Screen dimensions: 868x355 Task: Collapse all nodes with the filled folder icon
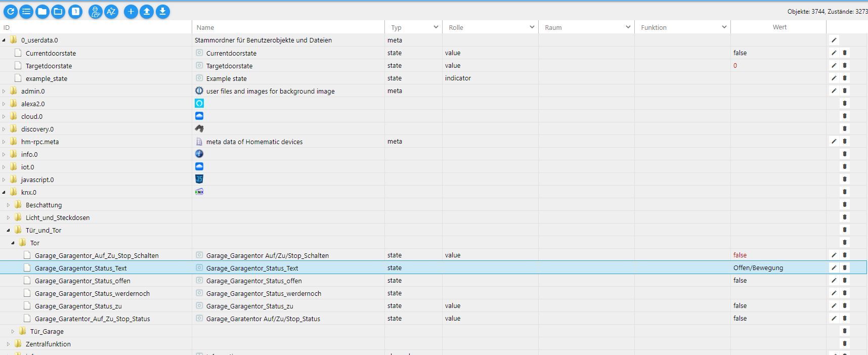click(x=42, y=11)
